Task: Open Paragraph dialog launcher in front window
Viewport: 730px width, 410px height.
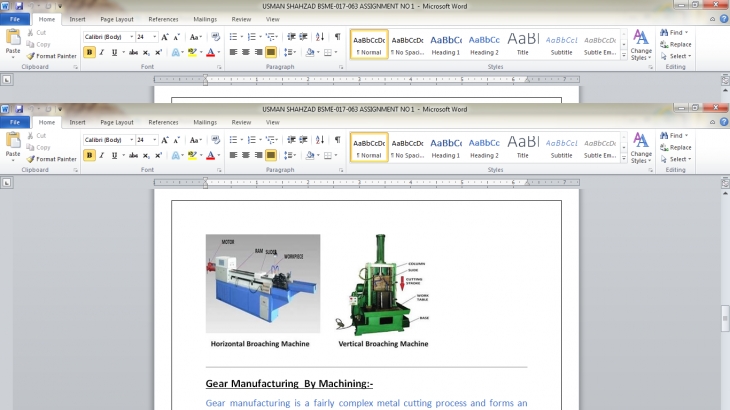Action: pos(341,170)
